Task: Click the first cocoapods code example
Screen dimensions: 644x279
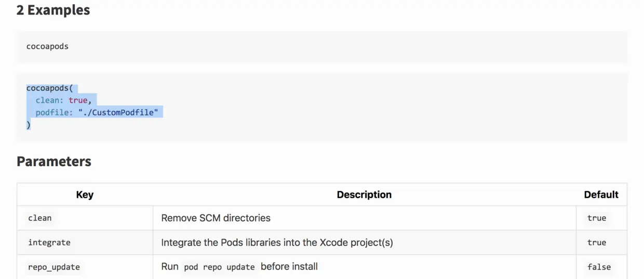Action: tap(47, 46)
